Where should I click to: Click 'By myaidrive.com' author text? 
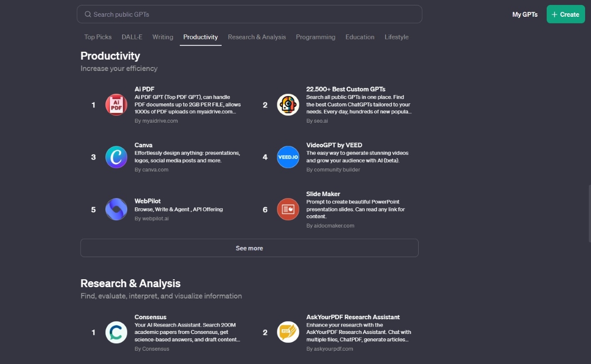point(156,121)
